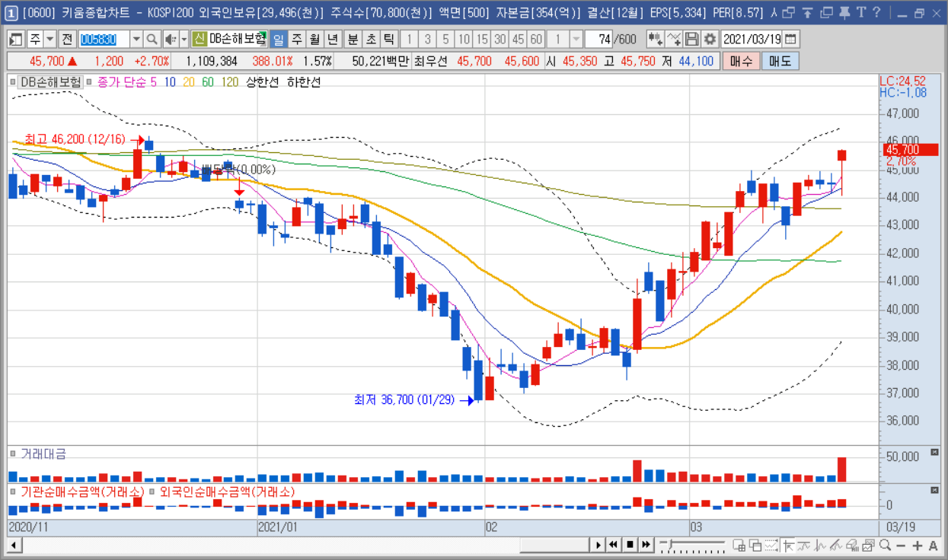Zoom out with the minus icon
Viewport: 948px width, 560px height.
pos(901,546)
